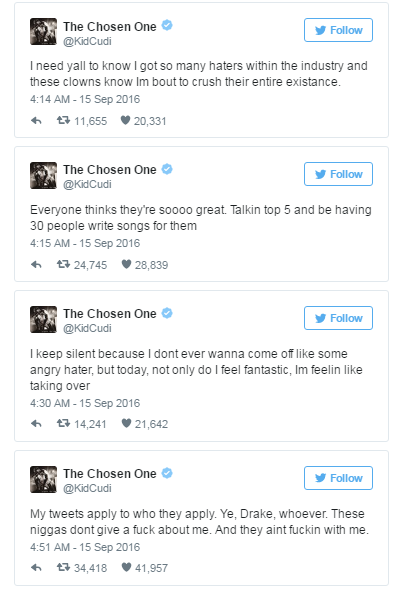
Task: Click profile avatar on the third tweet
Action: tap(44, 319)
